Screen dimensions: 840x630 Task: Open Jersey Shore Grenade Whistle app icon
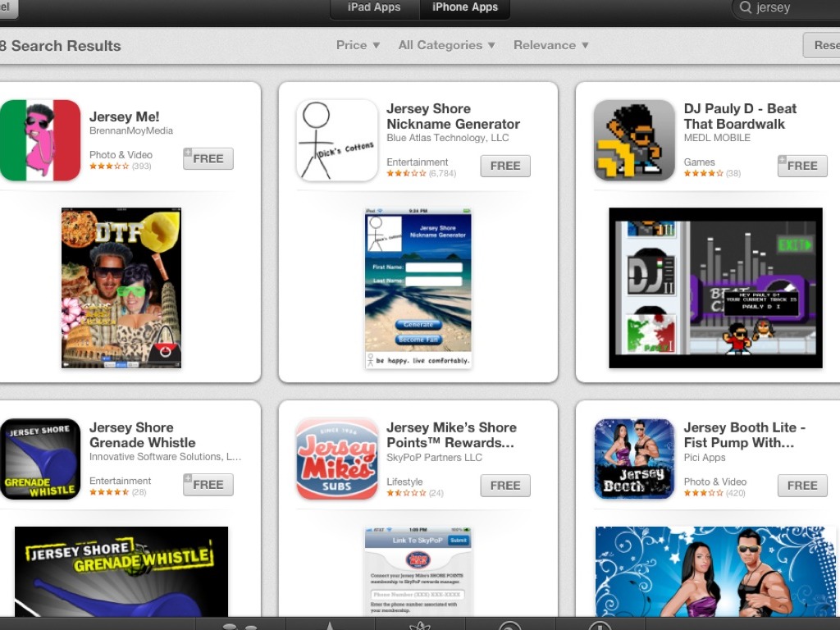[40, 459]
